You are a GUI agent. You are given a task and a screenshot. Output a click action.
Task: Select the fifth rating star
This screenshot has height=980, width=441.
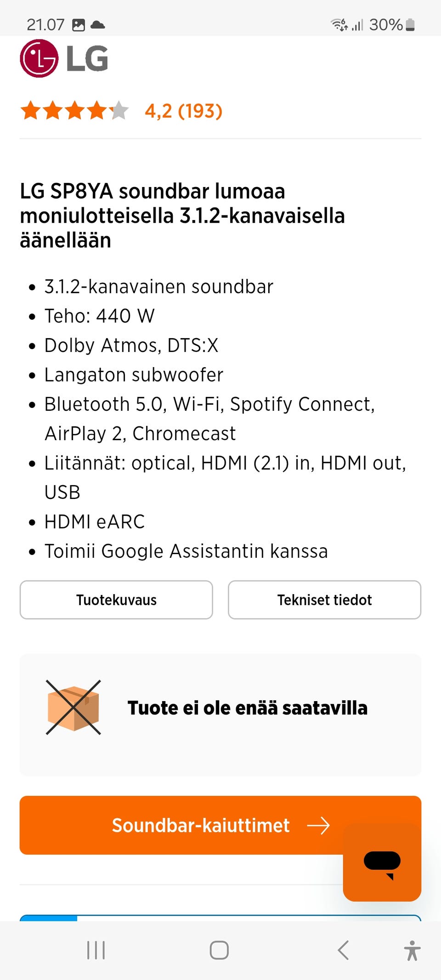120,110
